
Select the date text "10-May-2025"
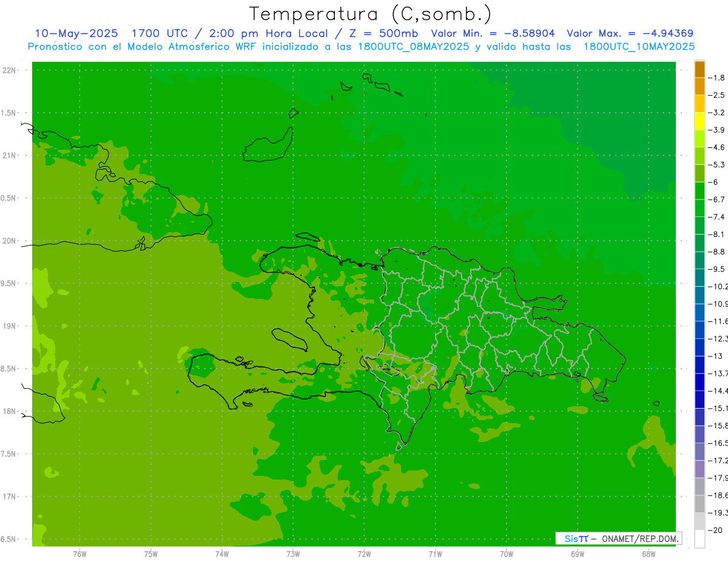(76, 33)
